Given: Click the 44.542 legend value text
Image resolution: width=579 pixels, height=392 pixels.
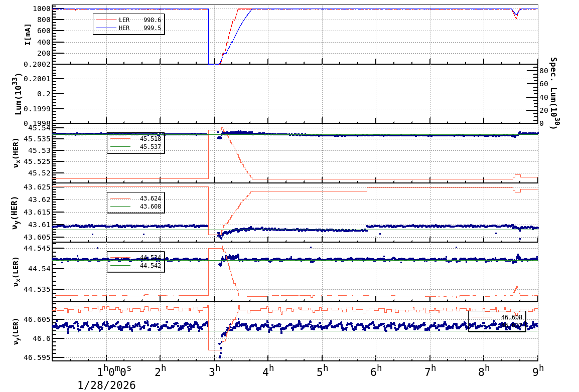Looking at the screenshot, I should [150, 266].
